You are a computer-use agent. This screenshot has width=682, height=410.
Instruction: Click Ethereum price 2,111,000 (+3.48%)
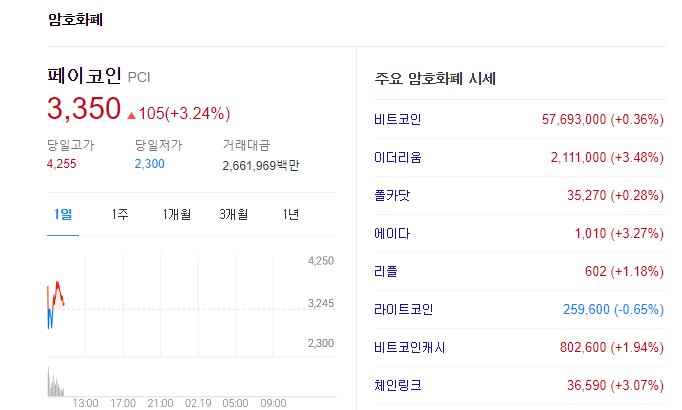click(x=607, y=157)
